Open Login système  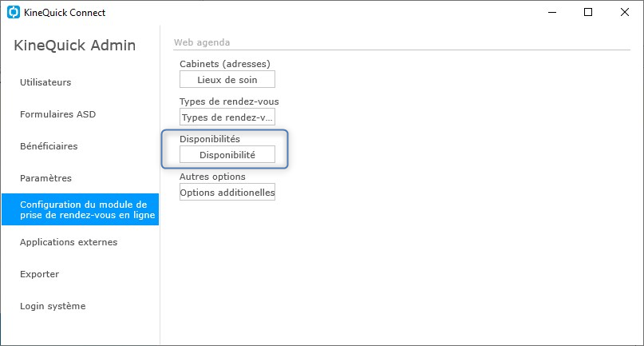pos(53,306)
